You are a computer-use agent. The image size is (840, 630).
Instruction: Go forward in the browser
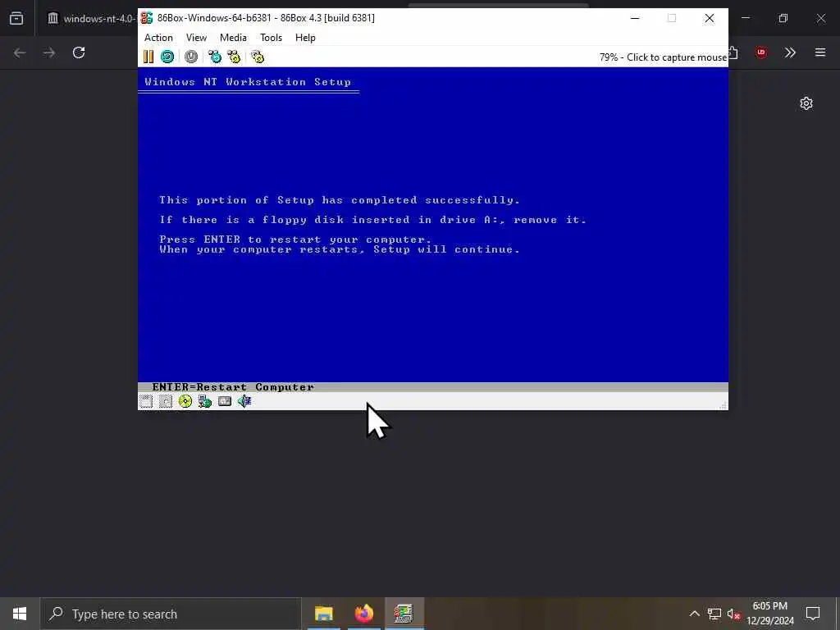(49, 52)
